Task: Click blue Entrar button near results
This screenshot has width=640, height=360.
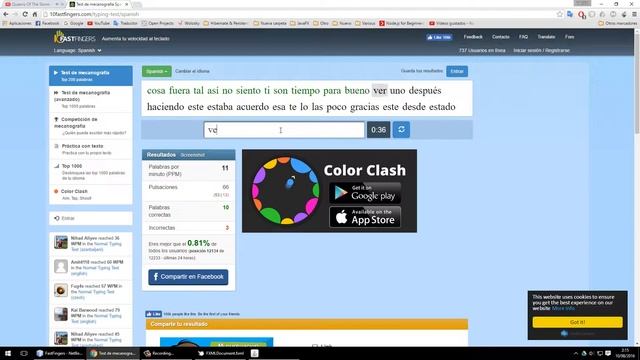Action: (457, 71)
